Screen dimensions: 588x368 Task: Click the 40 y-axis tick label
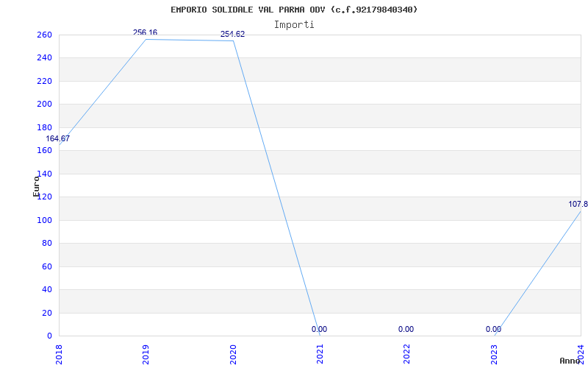pos(47,289)
